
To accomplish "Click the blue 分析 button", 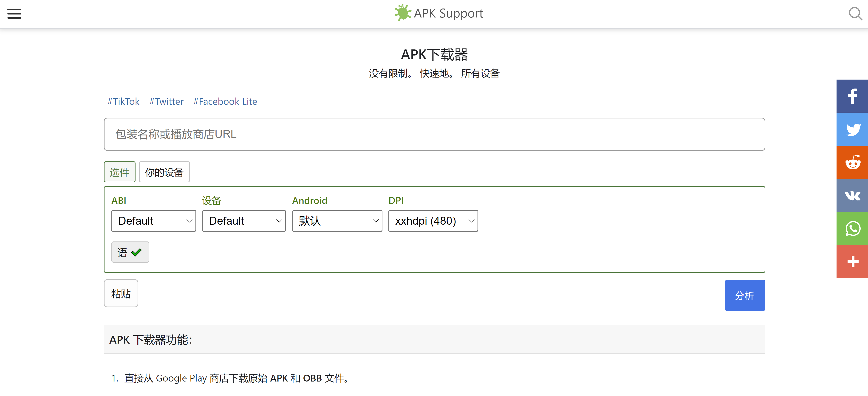I will [x=745, y=296].
